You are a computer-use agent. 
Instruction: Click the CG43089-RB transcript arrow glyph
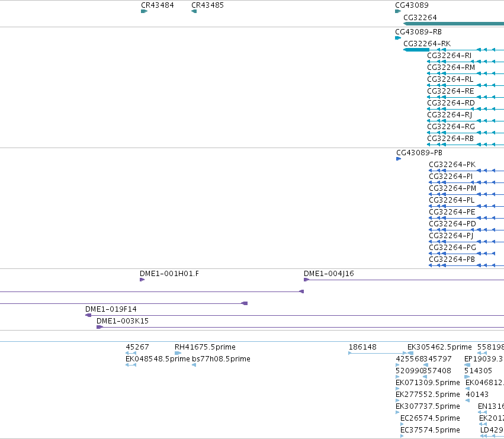(x=398, y=38)
